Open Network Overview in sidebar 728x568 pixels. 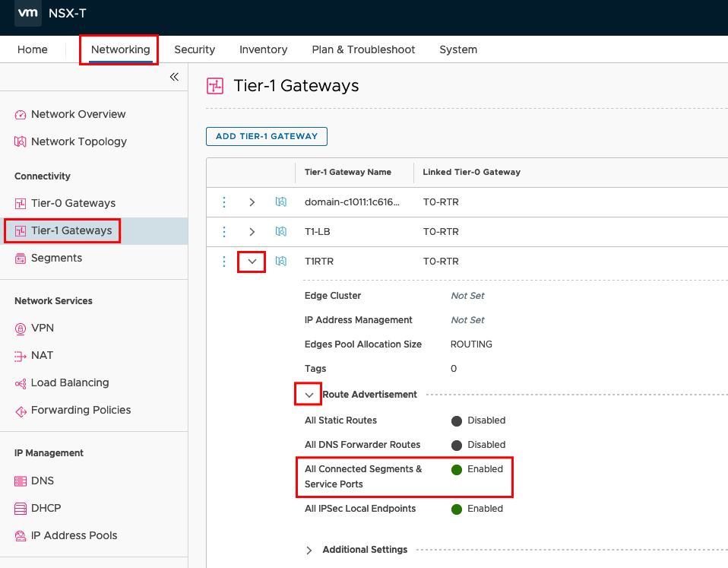pyautogui.click(x=78, y=114)
